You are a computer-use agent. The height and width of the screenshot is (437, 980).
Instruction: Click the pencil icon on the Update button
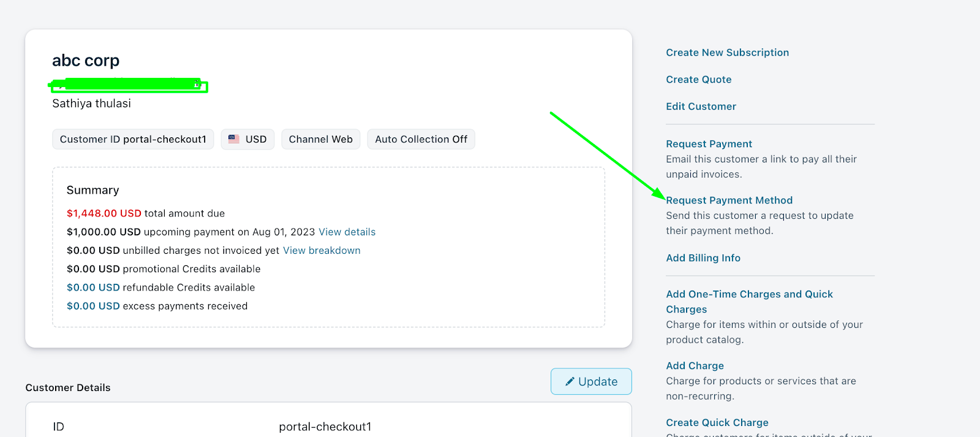click(x=570, y=381)
